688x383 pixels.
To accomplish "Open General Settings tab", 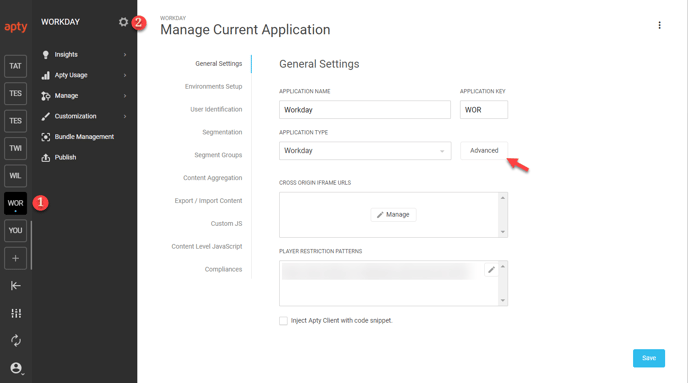I will coord(219,64).
